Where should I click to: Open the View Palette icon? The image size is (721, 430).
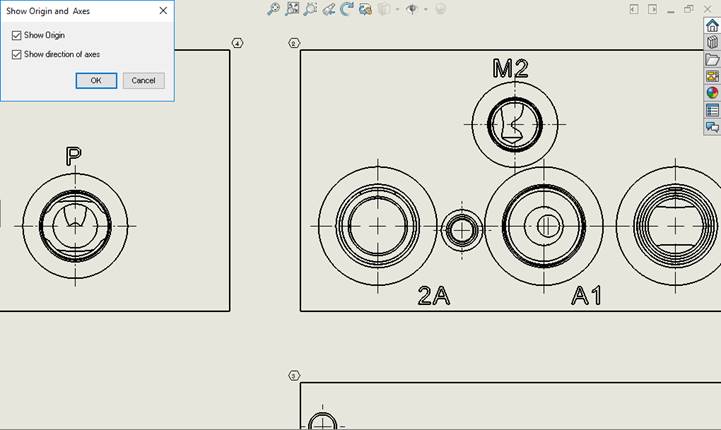tap(712, 76)
